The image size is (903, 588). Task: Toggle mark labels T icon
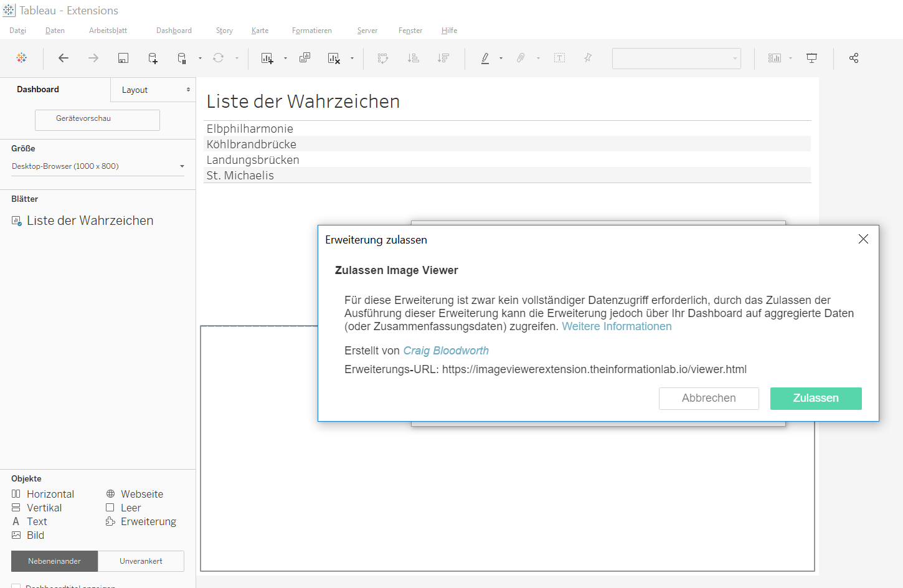click(560, 58)
